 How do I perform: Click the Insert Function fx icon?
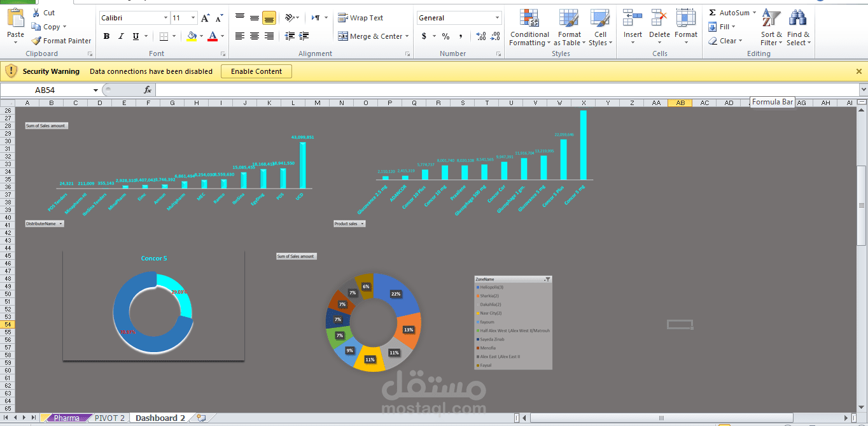[148, 90]
